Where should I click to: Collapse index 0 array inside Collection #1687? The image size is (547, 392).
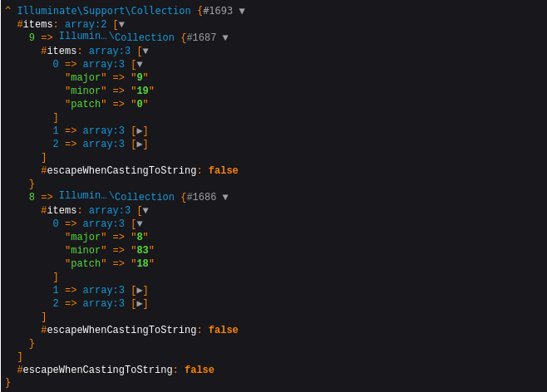click(x=140, y=65)
